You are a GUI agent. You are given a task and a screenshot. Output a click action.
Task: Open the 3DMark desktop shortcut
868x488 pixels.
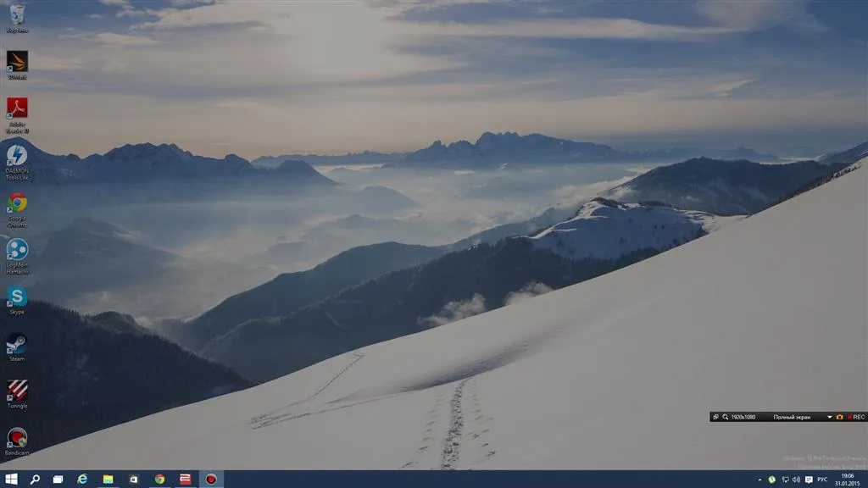click(17, 65)
